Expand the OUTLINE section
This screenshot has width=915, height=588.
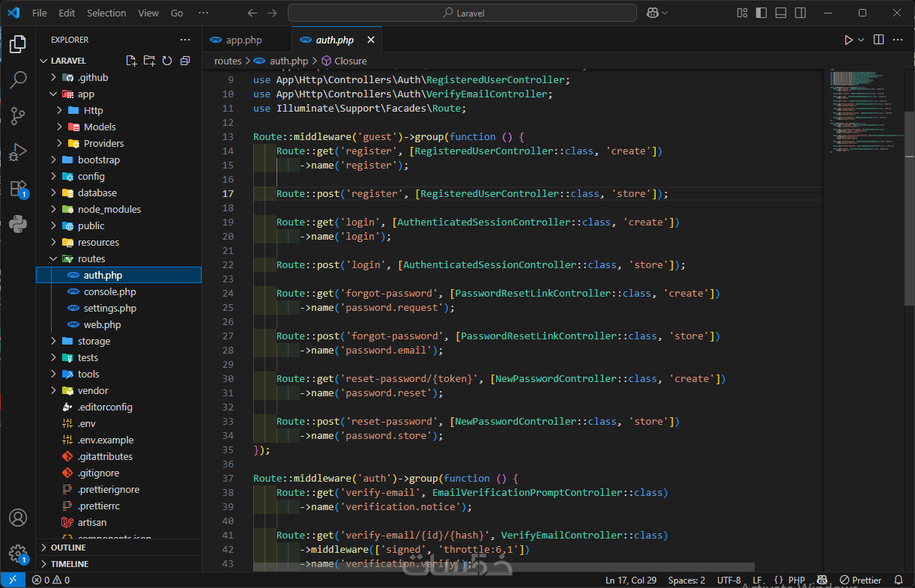[68, 548]
